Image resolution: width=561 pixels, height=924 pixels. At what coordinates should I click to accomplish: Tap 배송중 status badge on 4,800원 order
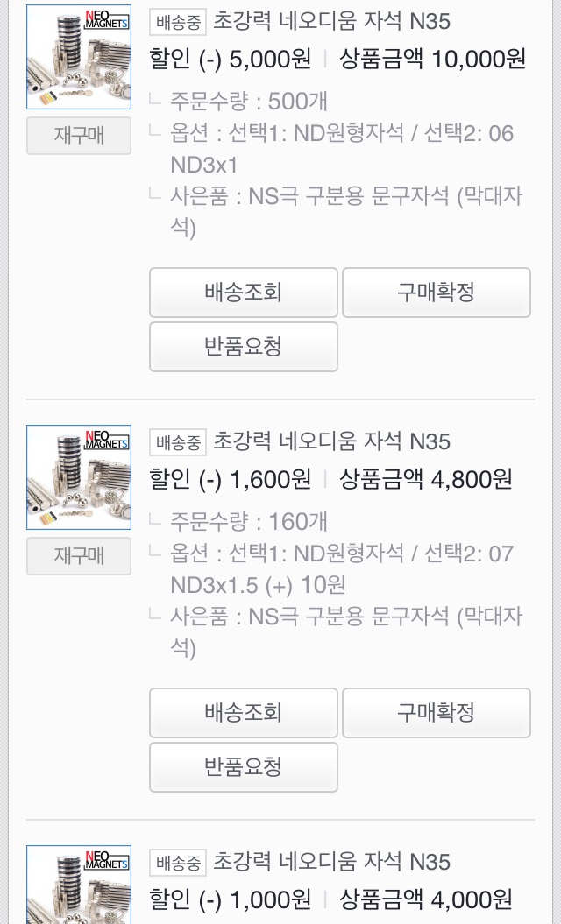click(178, 442)
